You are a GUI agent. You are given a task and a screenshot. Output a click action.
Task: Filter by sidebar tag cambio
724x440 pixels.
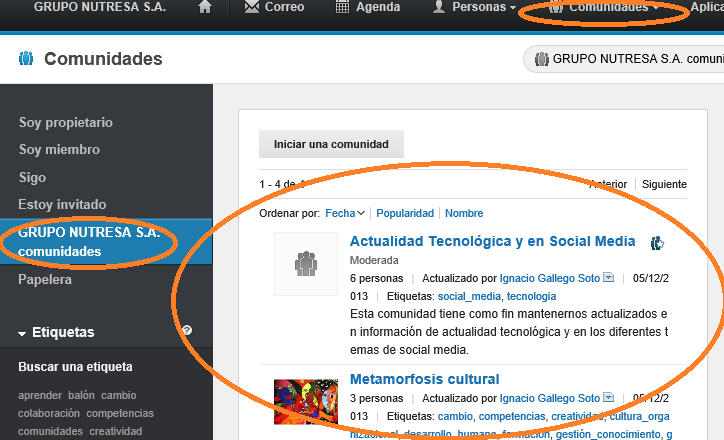(119, 396)
